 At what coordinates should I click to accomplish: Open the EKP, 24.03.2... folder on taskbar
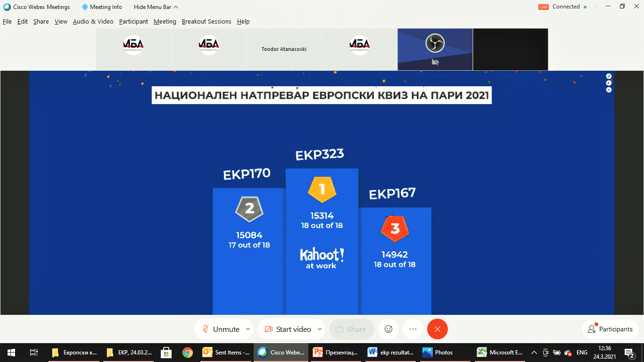click(129, 353)
